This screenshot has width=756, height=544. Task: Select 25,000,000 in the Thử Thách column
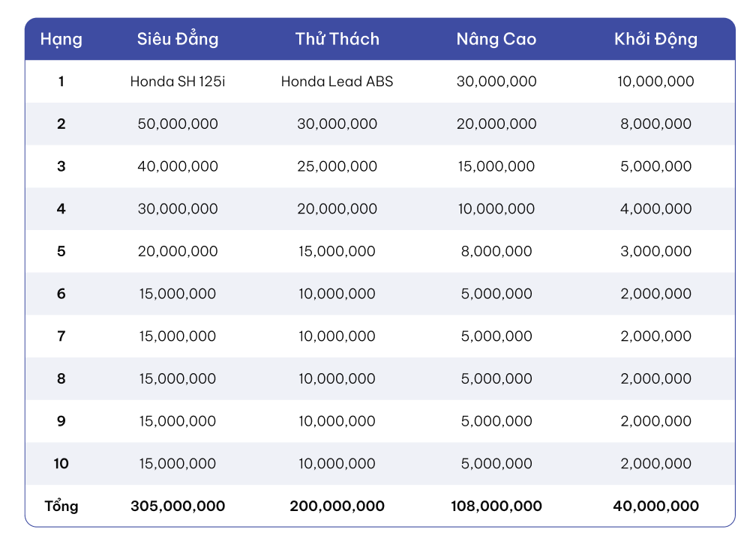(x=337, y=166)
